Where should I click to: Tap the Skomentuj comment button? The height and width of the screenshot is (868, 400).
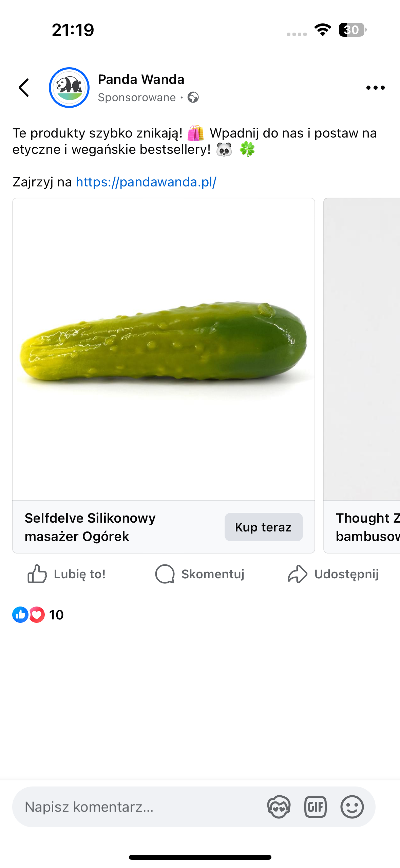200,574
